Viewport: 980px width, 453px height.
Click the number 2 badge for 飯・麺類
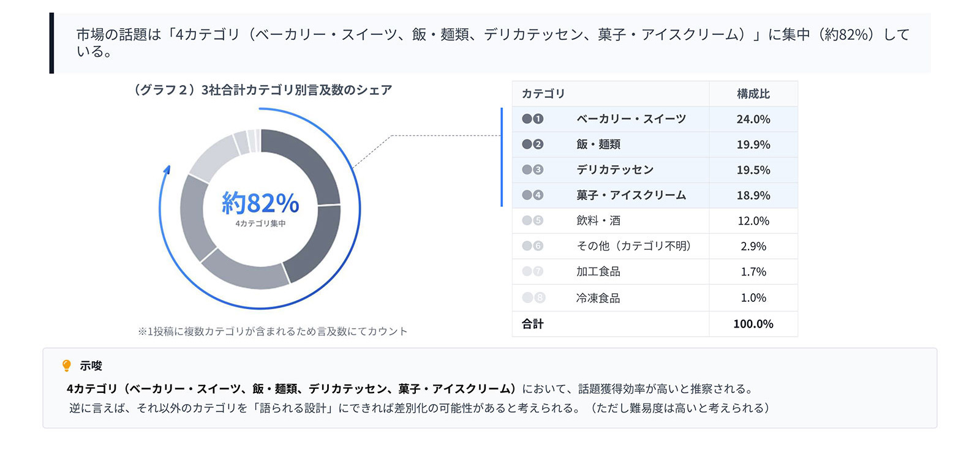coord(538,144)
